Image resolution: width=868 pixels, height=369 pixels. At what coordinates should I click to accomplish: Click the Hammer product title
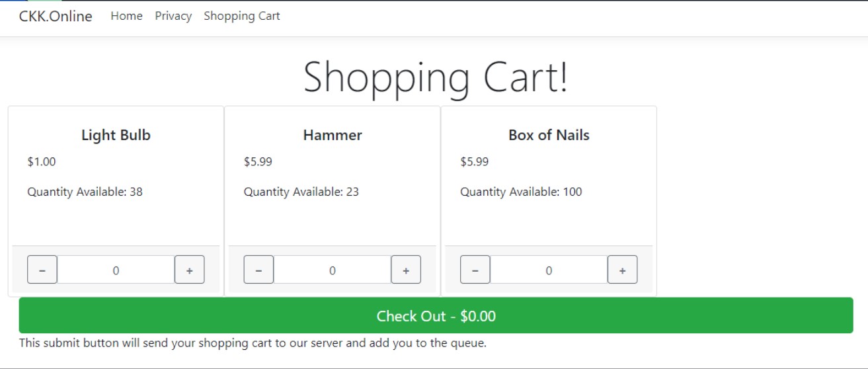(333, 136)
